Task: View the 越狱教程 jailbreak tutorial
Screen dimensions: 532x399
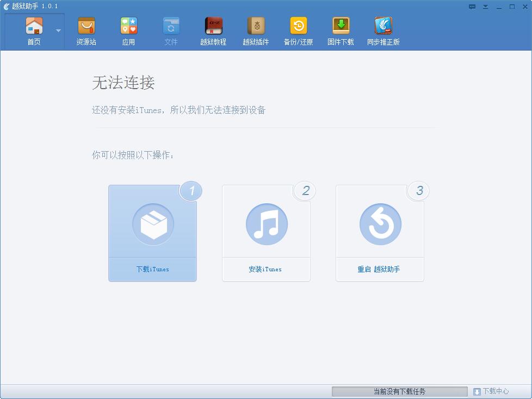Action: click(213, 30)
